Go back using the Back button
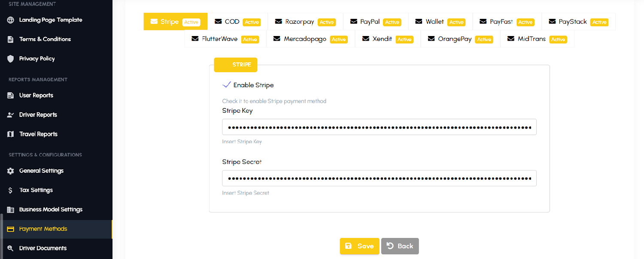 400,246
